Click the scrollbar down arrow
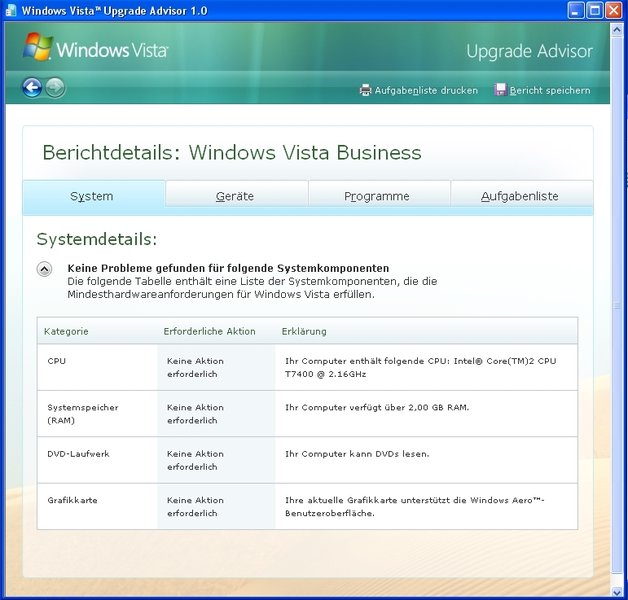 pyautogui.click(x=617, y=591)
